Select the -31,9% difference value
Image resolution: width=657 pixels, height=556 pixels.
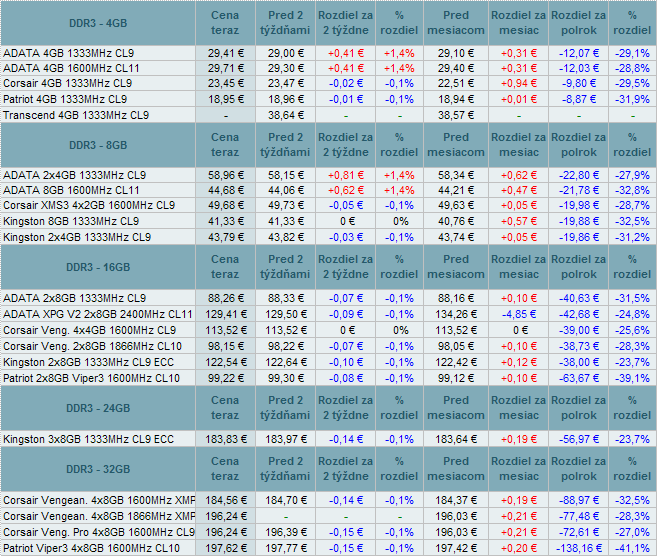click(632, 99)
